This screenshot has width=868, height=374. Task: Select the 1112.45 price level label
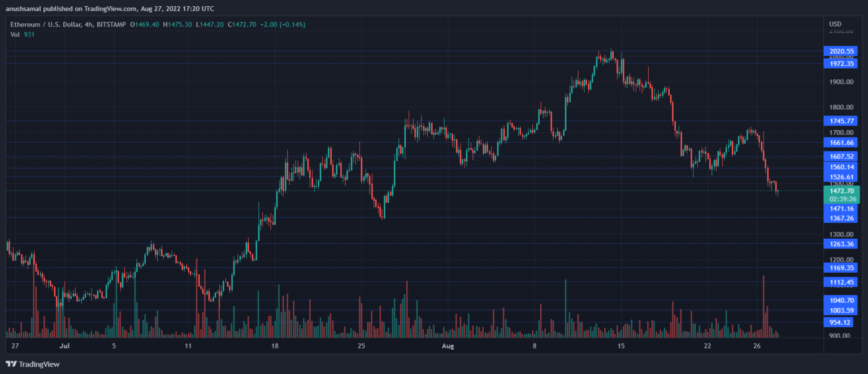[x=841, y=282]
